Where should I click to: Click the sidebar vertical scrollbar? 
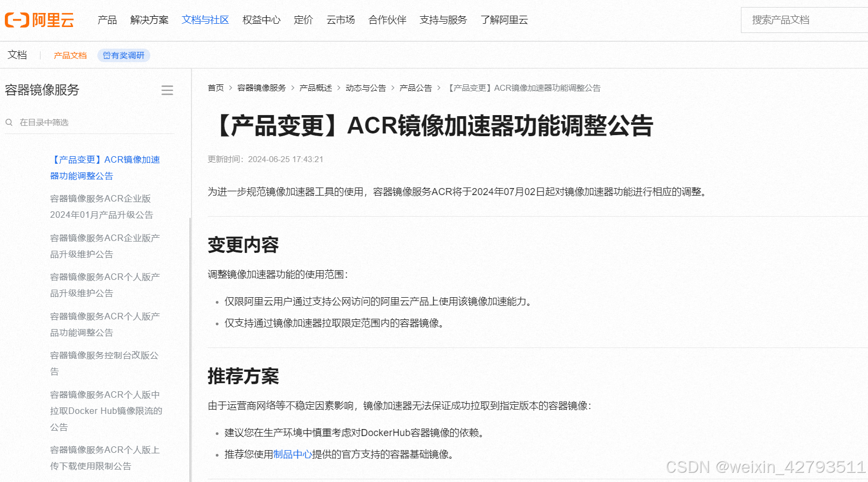pyautogui.click(x=190, y=349)
